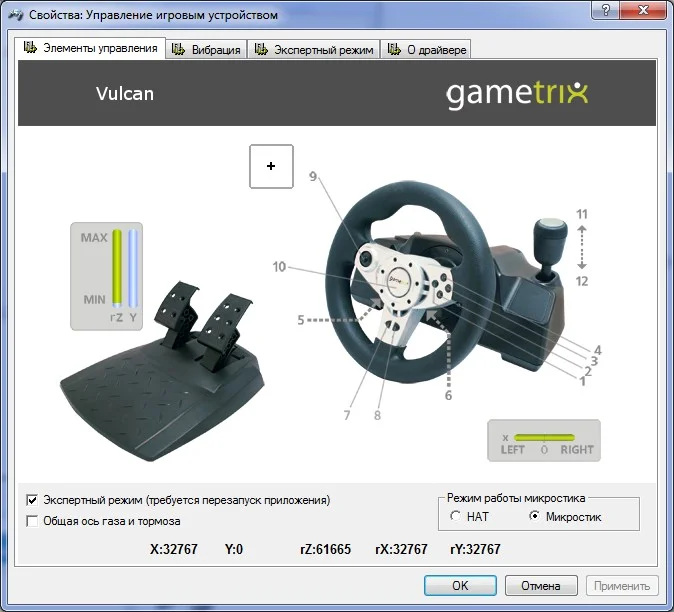The image size is (674, 612).
Task: Click the rZ:61665 axis value
Action: 325,549
